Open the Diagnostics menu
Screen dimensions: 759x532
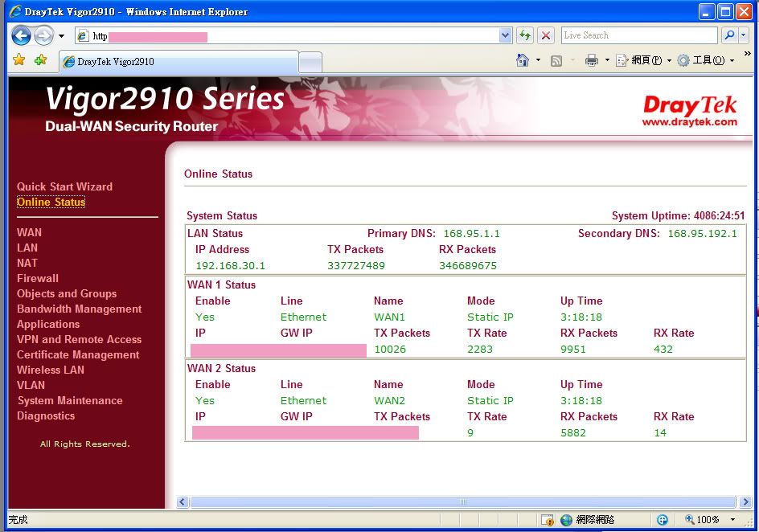[x=46, y=416]
